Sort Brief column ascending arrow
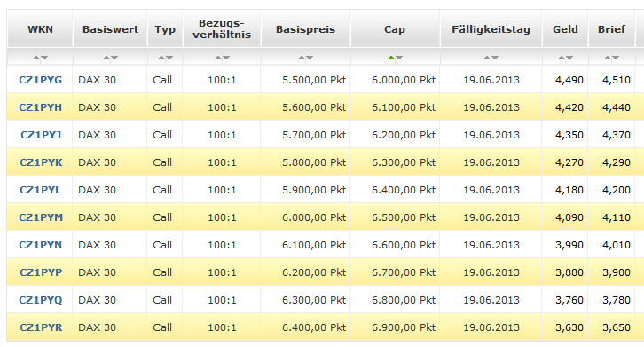Screen dimensions: 644x347 [x=608, y=58]
